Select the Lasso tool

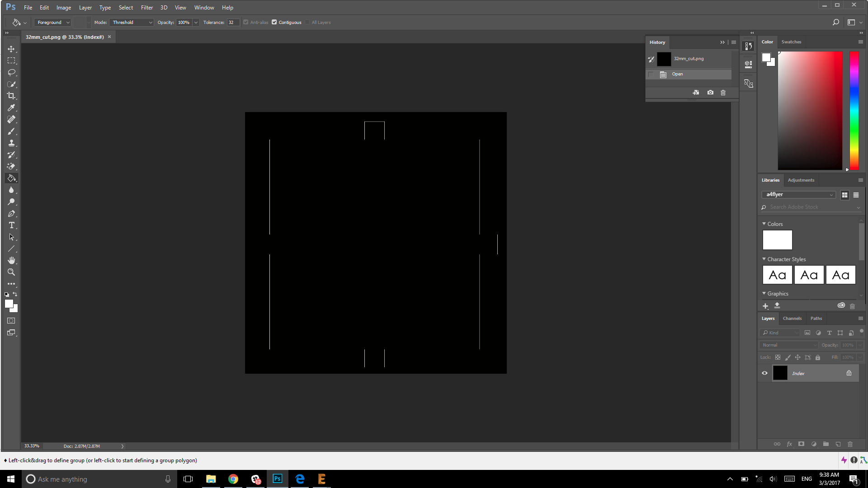pos(11,72)
